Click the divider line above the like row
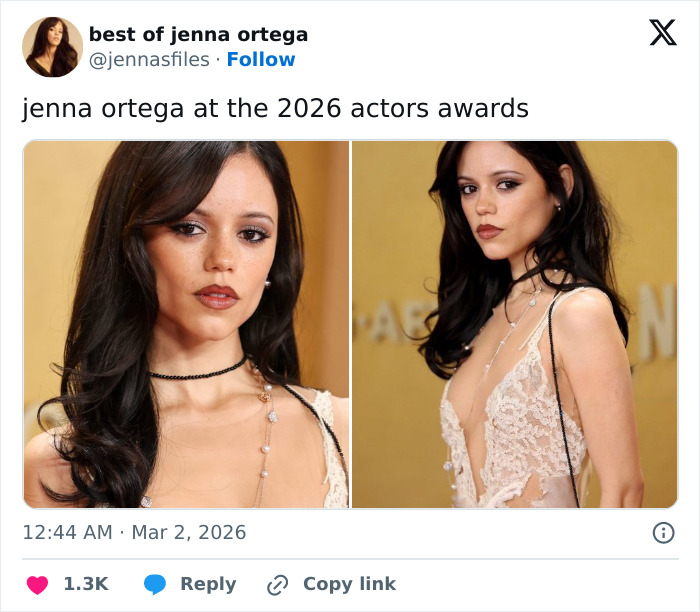The height and width of the screenshot is (612, 700). coord(350,559)
